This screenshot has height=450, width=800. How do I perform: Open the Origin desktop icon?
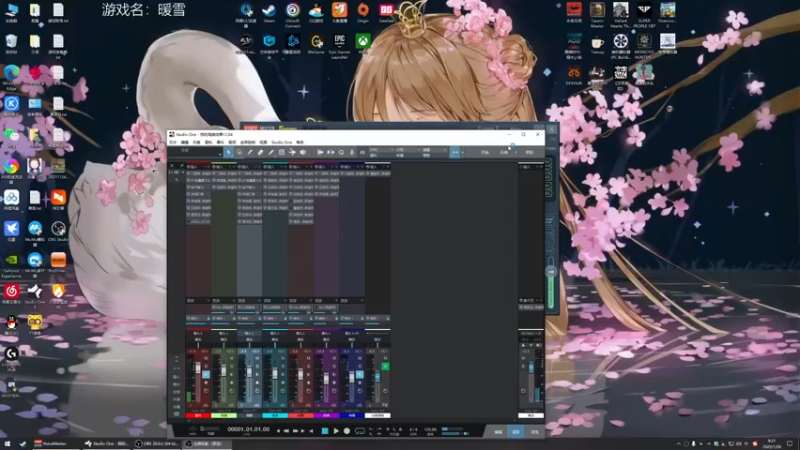[x=363, y=14]
